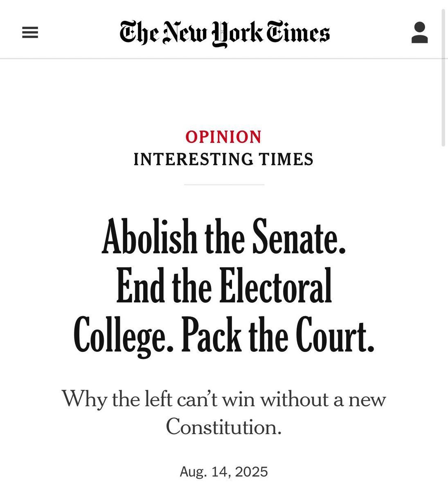Open the hamburger sections menu
Screen dimensions: 448x491
(x=30, y=33)
